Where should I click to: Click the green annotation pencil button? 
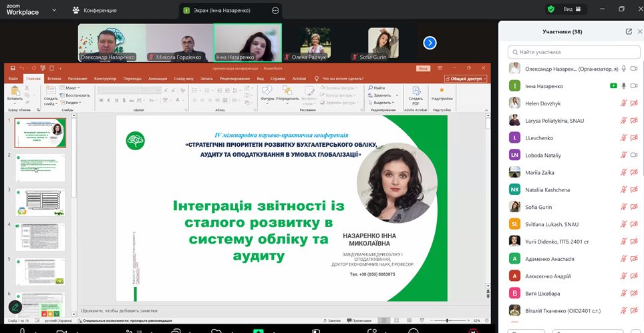point(15,307)
